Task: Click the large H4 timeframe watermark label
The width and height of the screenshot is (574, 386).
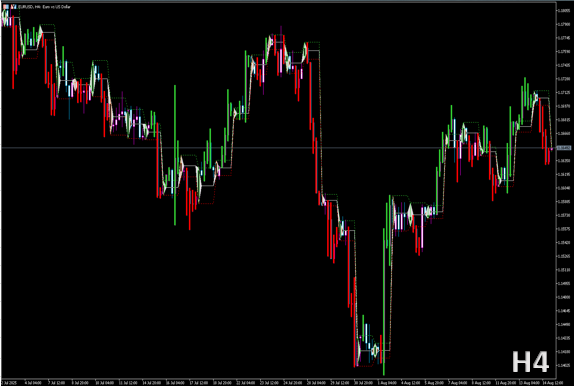Action: pos(530,362)
